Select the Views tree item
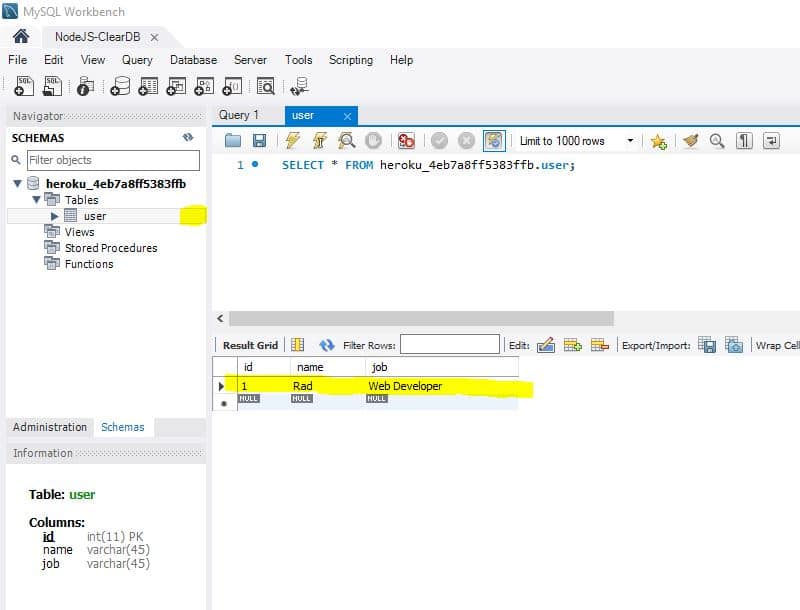800x610 pixels. pyautogui.click(x=80, y=232)
